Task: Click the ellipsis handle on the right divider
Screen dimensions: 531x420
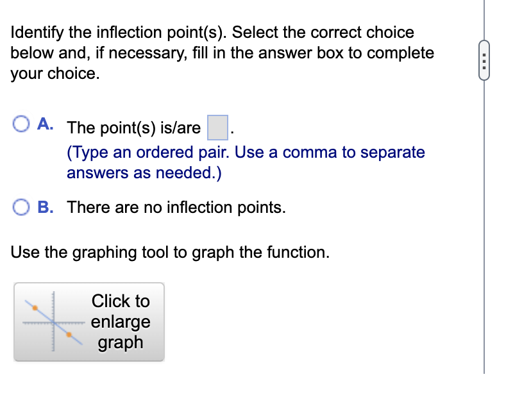Action: pos(484,61)
